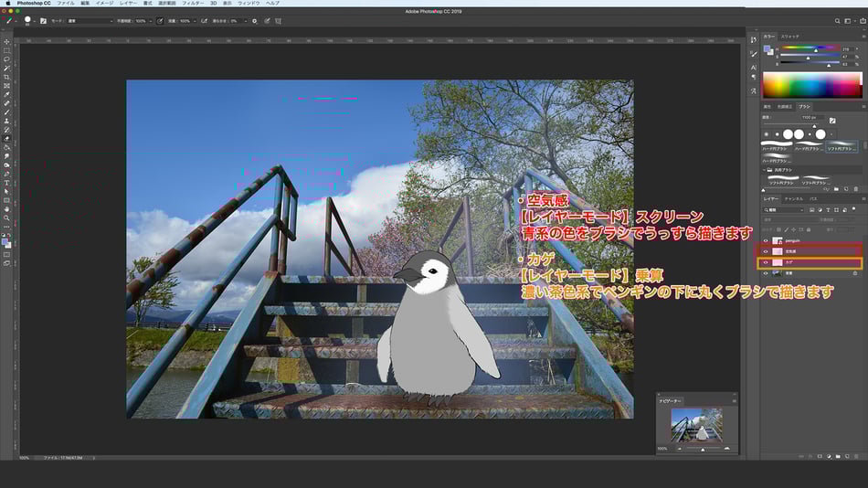Switch to the チャンネル tab
Image resolution: width=868 pixels, height=488 pixels.
794,198
